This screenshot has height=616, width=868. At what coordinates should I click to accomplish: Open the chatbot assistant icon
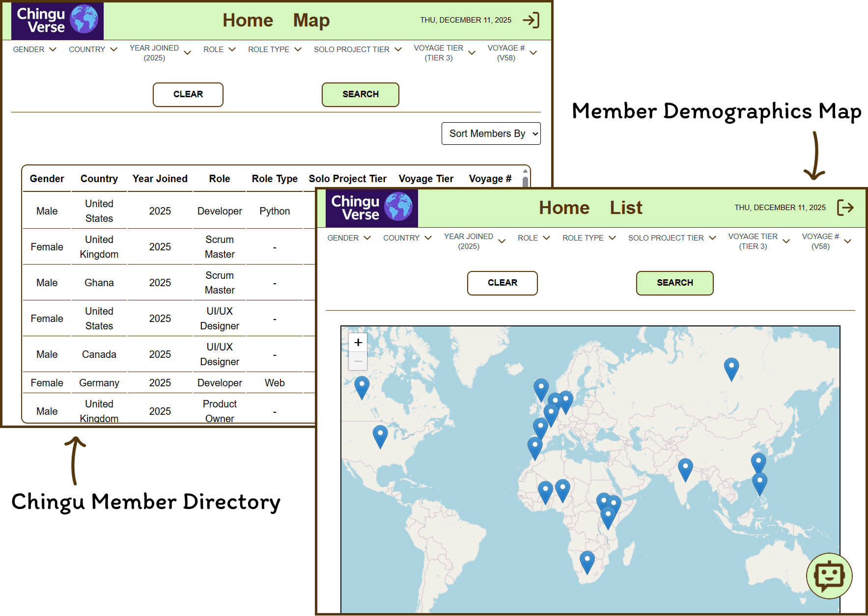[829, 576]
